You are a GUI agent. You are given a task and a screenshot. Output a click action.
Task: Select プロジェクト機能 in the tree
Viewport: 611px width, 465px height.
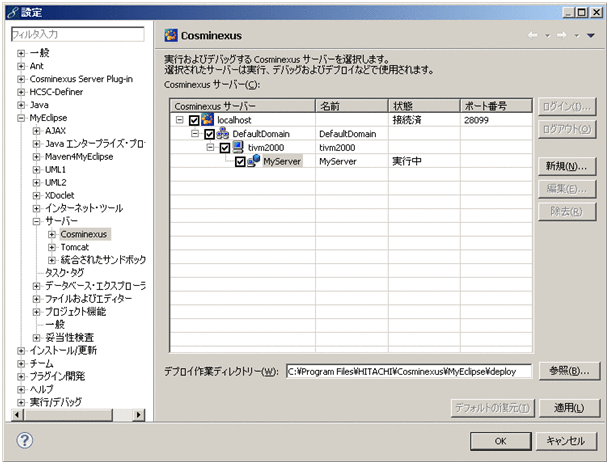pyautogui.click(x=76, y=311)
